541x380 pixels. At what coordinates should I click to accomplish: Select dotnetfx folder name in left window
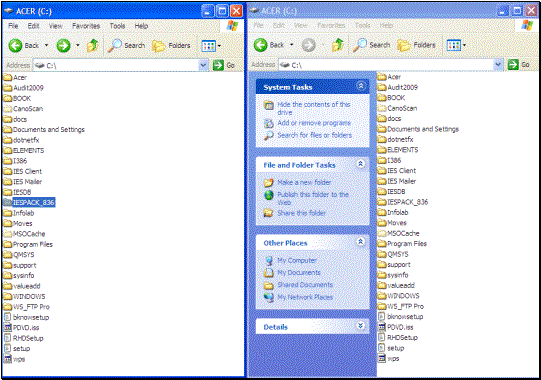[26, 140]
